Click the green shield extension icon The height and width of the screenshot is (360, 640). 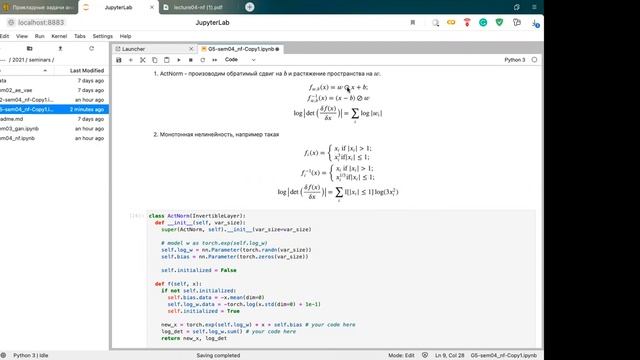pyautogui.click(x=499, y=22)
